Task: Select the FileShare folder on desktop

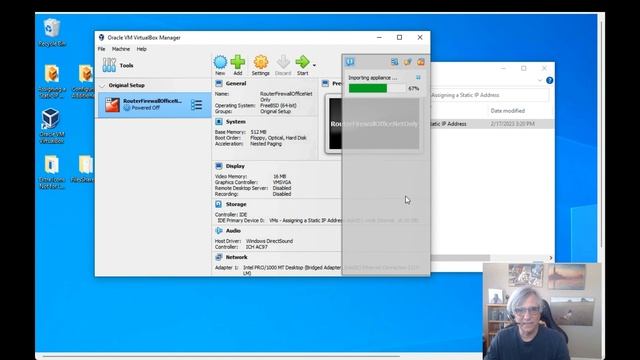Action: [x=84, y=169]
